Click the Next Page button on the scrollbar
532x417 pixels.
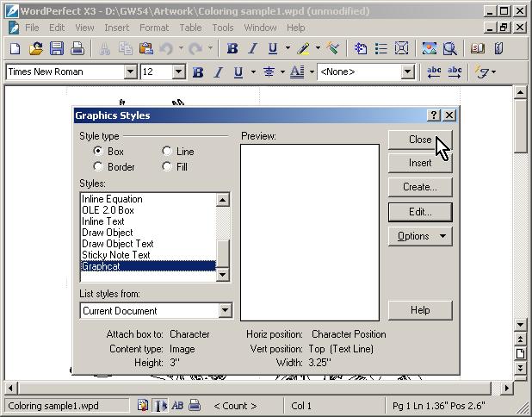click(x=520, y=367)
